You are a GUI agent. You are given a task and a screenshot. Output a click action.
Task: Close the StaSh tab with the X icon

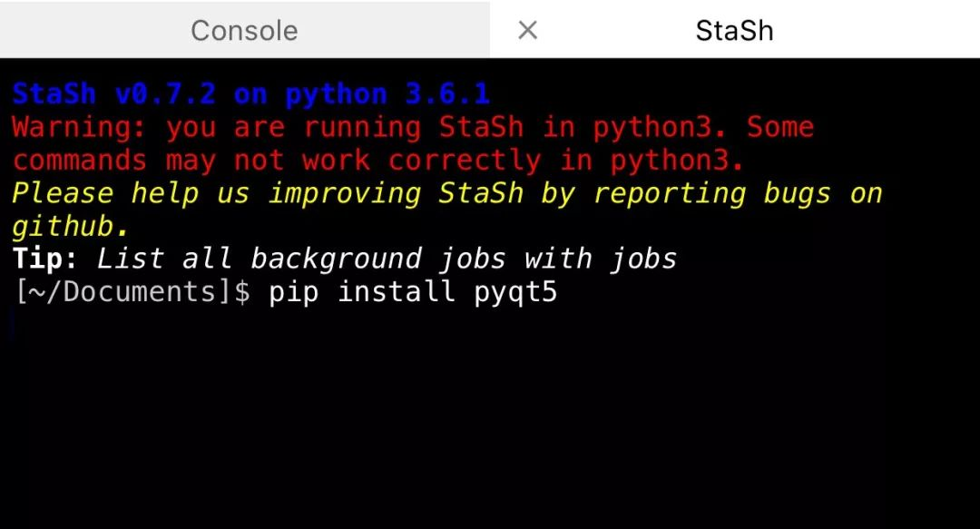[x=527, y=30]
